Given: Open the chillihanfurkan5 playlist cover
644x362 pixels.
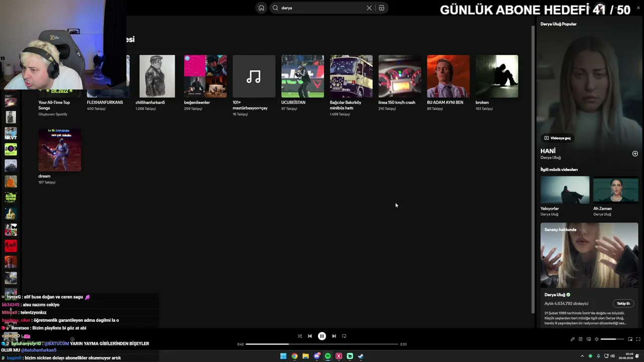Looking at the screenshot, I should click(157, 76).
